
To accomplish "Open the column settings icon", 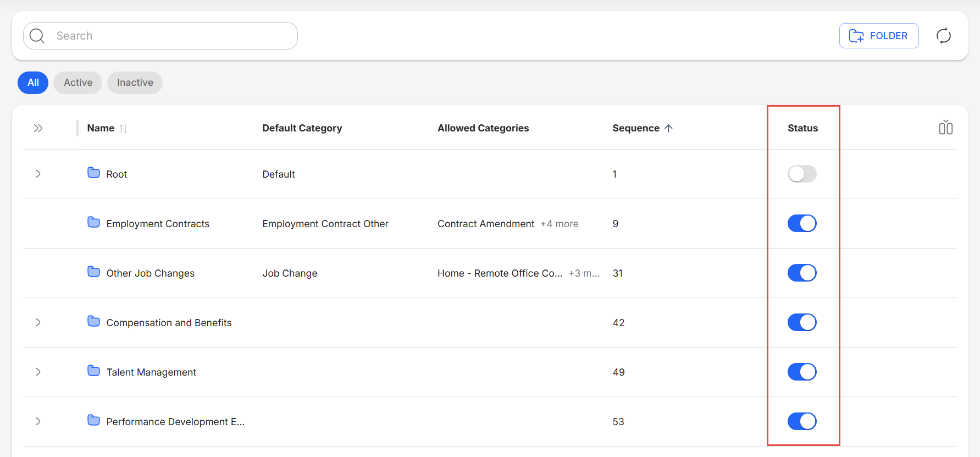I will pyautogui.click(x=945, y=128).
